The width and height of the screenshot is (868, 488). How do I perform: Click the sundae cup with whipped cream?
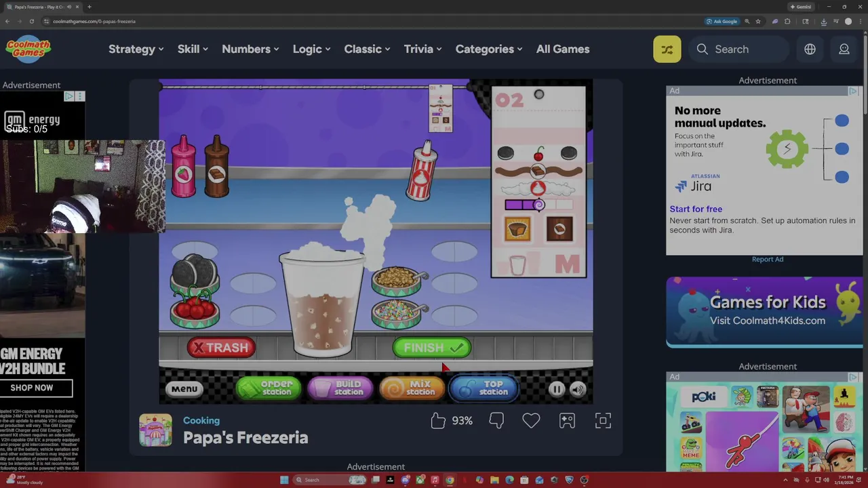click(x=323, y=300)
